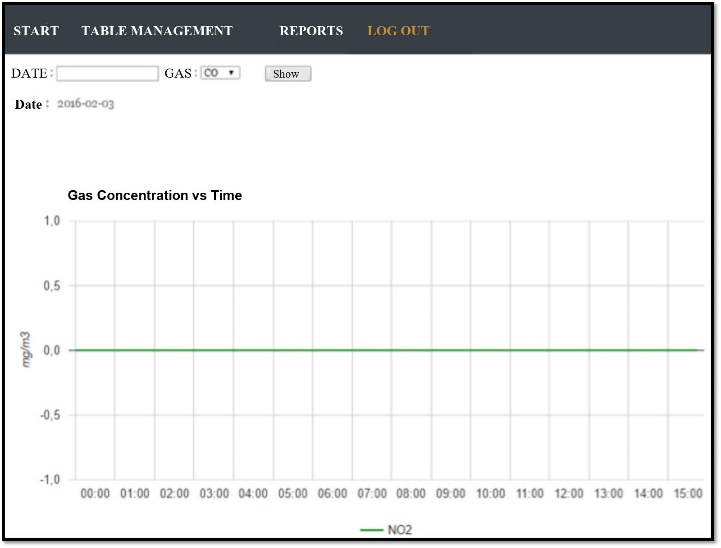Image resolution: width=721 pixels, height=548 pixels.
Task: Select the 00:00 time axis label
Action: click(x=95, y=494)
